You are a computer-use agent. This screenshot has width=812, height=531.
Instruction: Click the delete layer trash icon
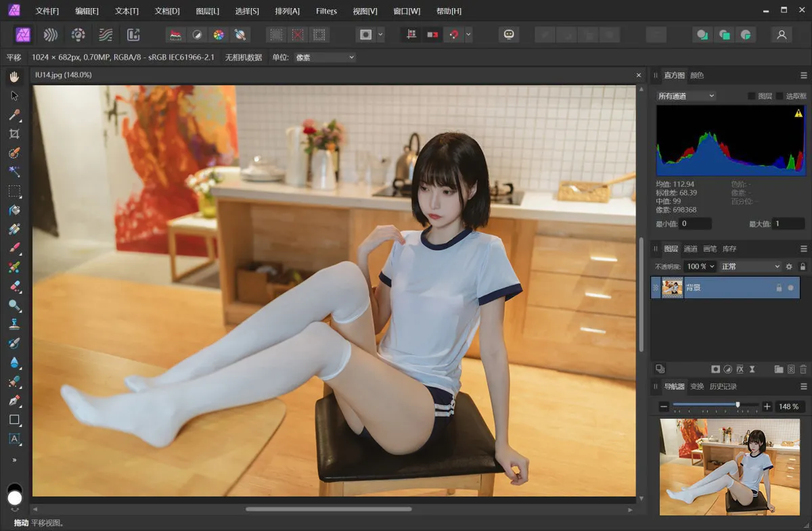[x=803, y=369]
